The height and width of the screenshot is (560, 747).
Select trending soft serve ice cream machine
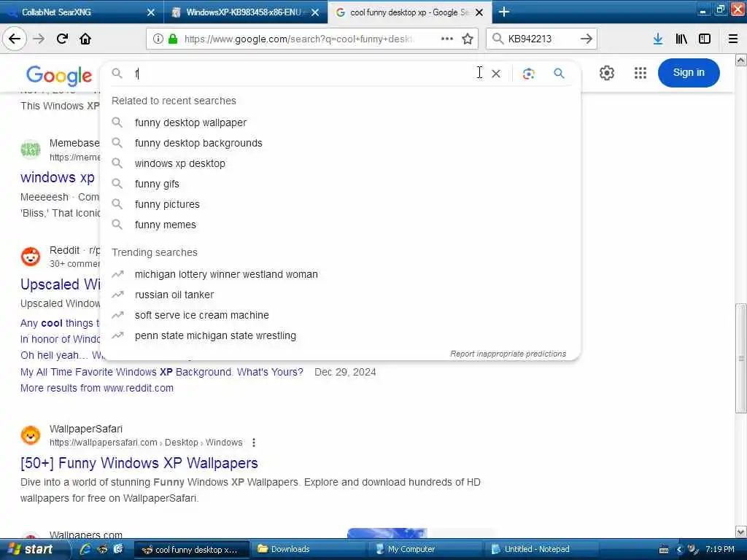201,315
